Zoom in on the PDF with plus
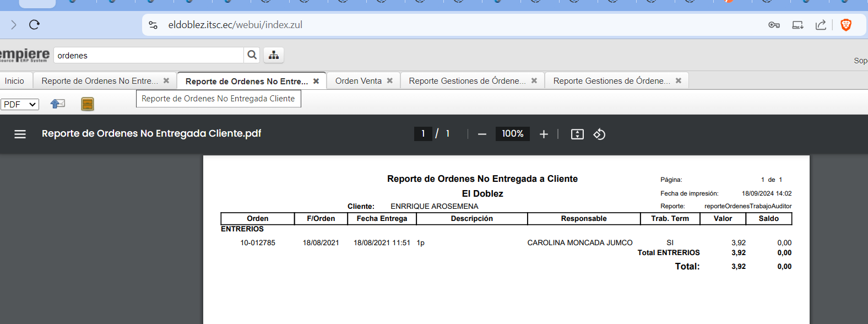The width and height of the screenshot is (868, 324). click(544, 134)
